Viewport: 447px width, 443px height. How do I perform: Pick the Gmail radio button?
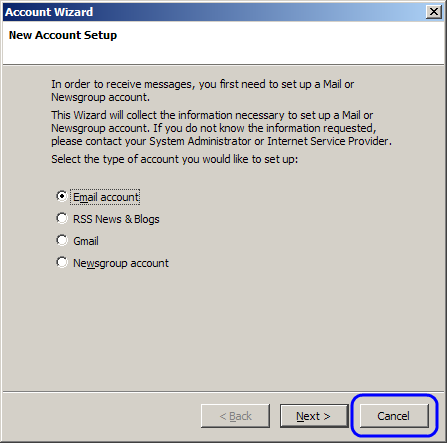tap(62, 240)
